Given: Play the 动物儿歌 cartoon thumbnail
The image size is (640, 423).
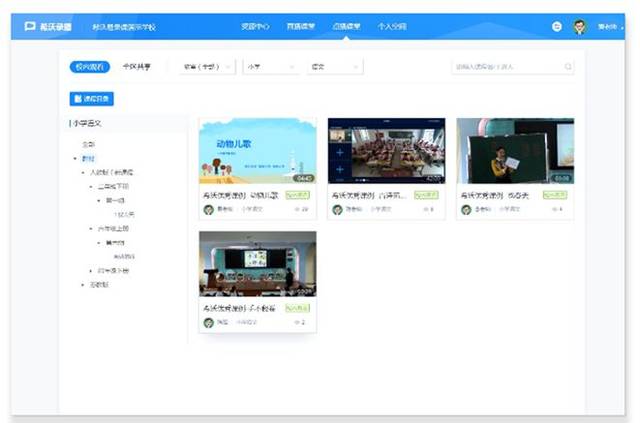Looking at the screenshot, I should tap(258, 151).
